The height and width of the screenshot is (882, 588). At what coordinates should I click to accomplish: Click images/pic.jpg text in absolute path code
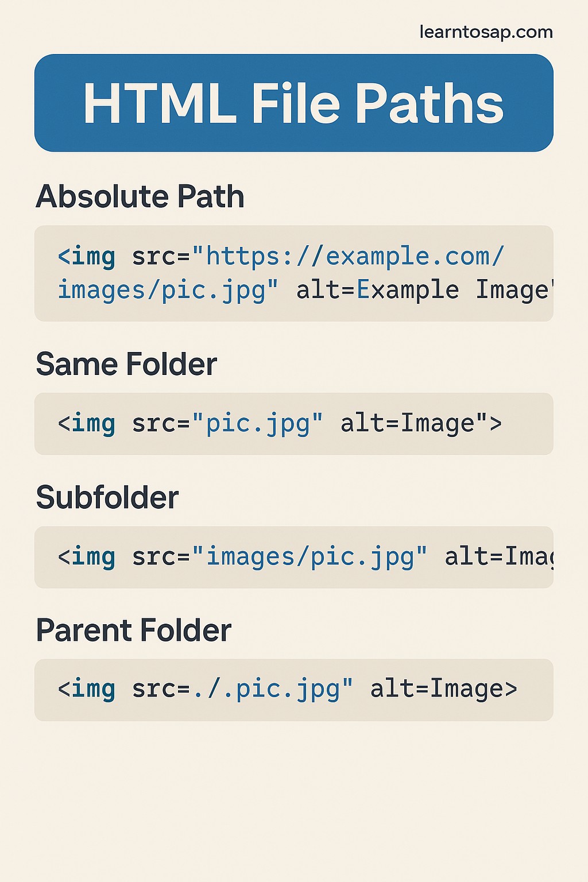point(161,291)
